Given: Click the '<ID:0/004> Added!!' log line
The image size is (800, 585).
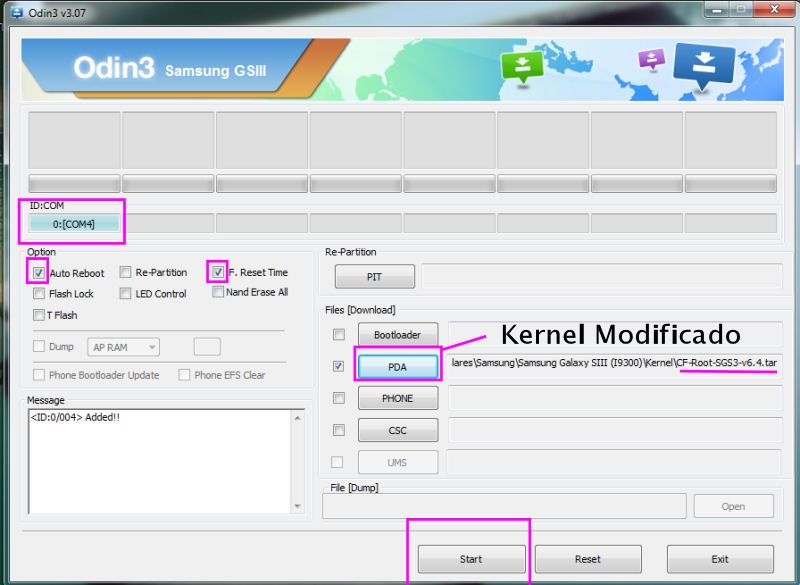Looking at the screenshot, I should (75, 417).
